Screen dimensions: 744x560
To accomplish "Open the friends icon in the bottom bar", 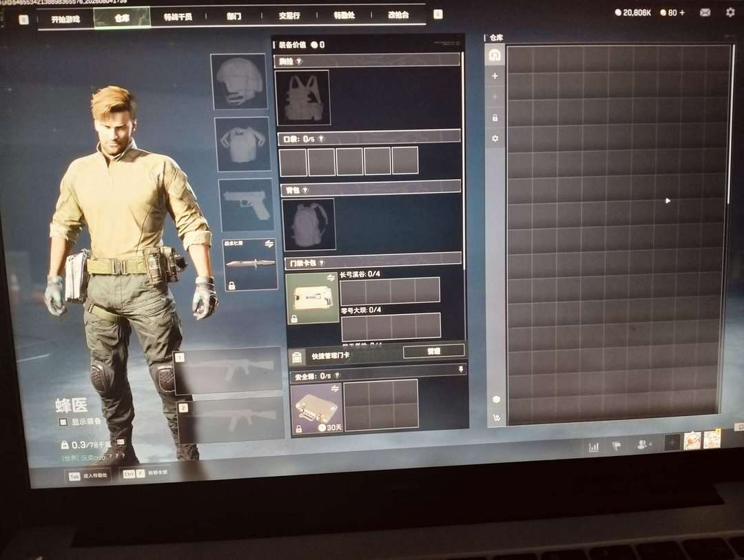I will (644, 445).
